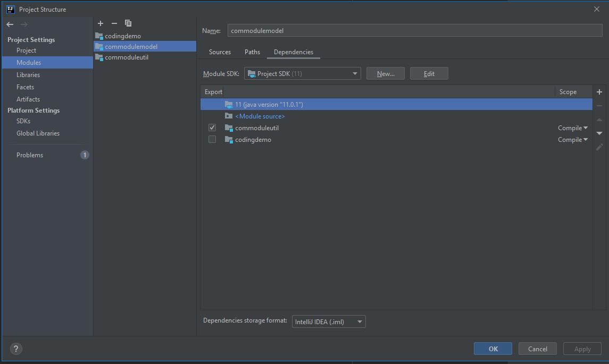Click Cancel button

(538, 349)
